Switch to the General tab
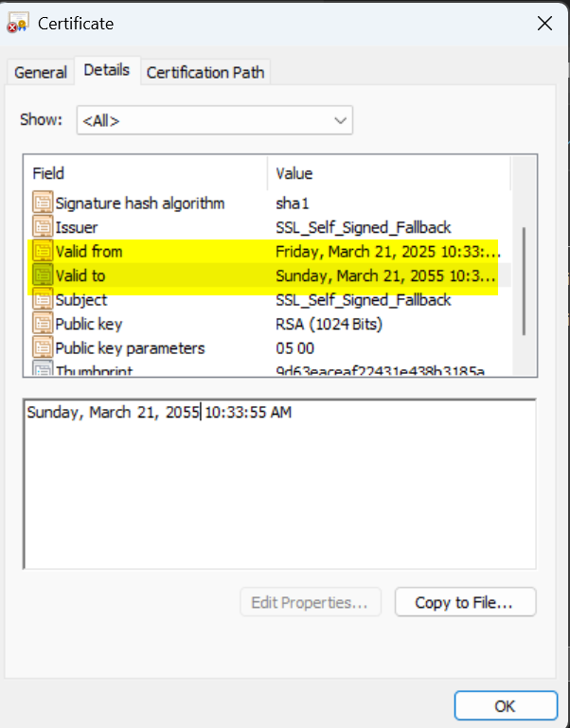Screen dimensions: 570x728 41,72
